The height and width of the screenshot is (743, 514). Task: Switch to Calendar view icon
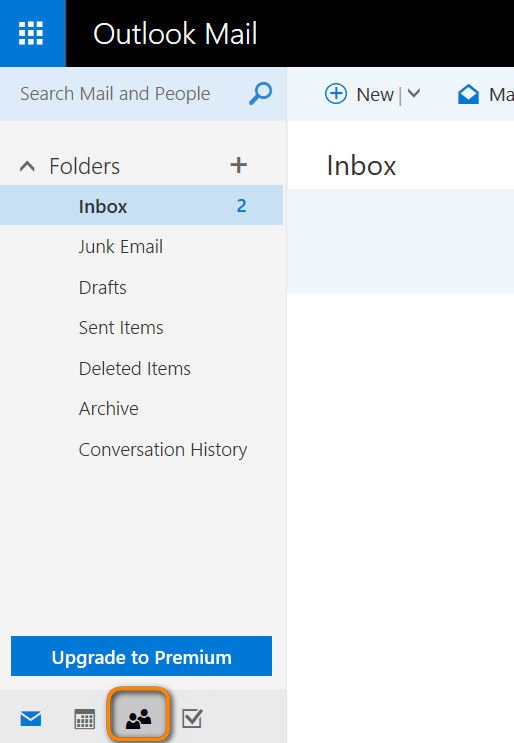click(85, 719)
